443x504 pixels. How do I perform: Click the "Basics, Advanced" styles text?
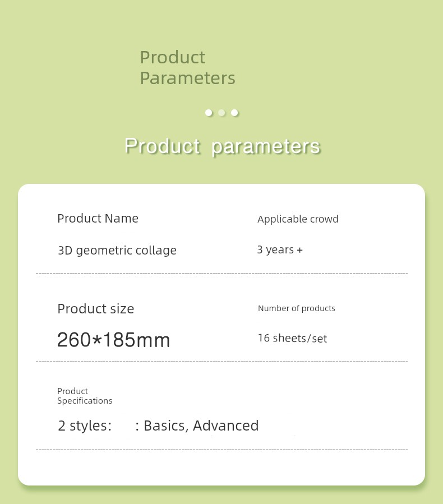click(x=201, y=426)
